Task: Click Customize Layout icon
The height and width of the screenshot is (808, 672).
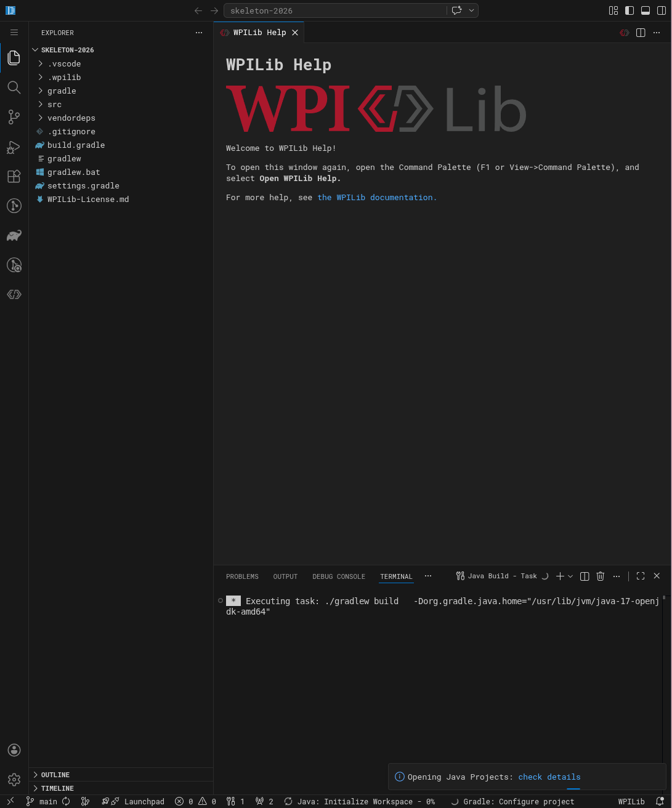Action: tap(613, 10)
